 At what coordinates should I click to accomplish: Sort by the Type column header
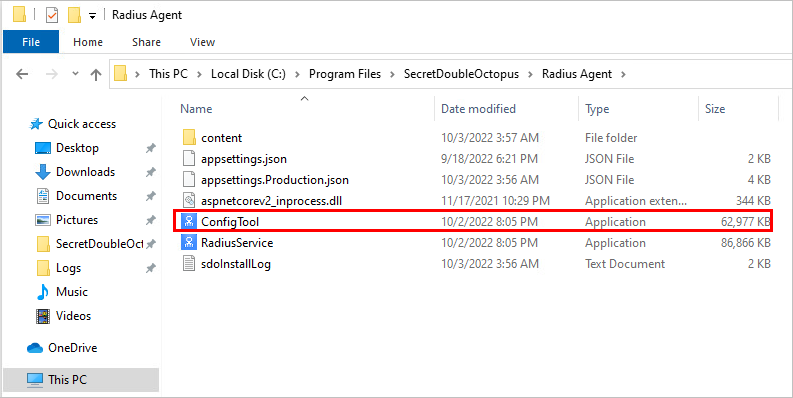click(x=597, y=109)
